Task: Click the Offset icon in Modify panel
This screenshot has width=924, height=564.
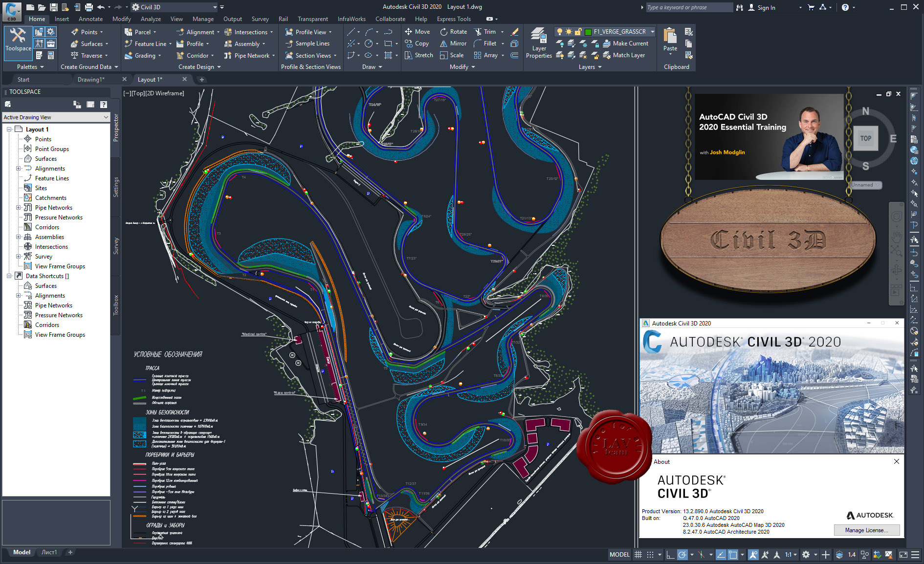Action: [x=514, y=55]
